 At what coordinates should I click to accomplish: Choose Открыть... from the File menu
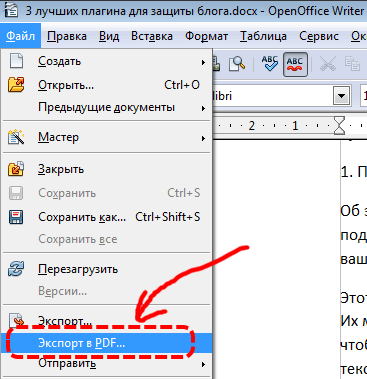(x=107, y=85)
